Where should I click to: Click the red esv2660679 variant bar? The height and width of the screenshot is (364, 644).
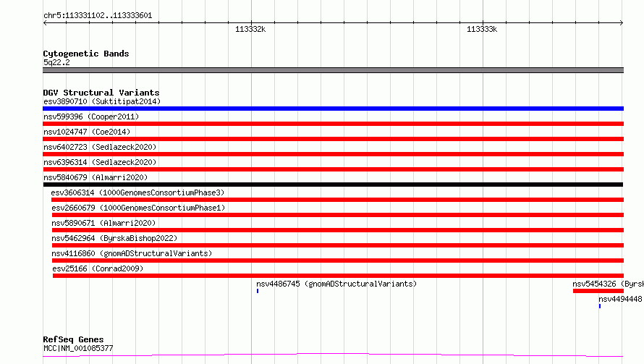coord(338,215)
